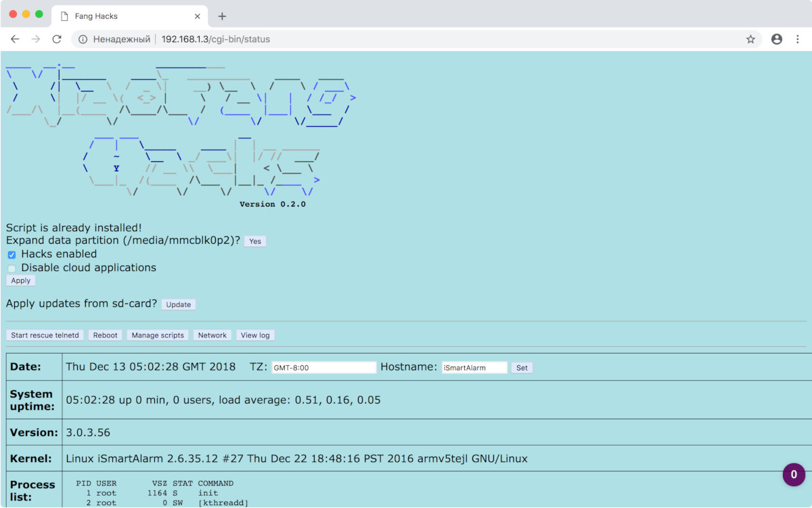The height and width of the screenshot is (508, 812).
Task: Click the purple counter badge
Action: 794,475
